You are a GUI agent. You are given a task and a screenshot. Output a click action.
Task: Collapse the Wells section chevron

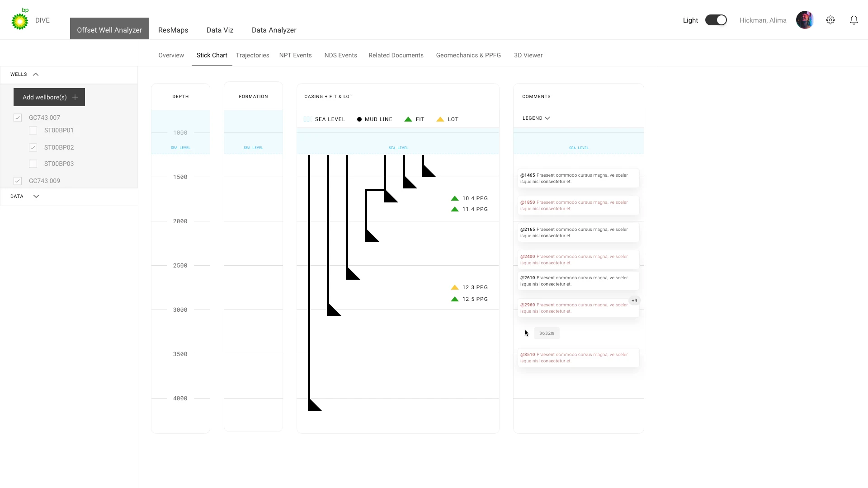pyautogui.click(x=36, y=74)
